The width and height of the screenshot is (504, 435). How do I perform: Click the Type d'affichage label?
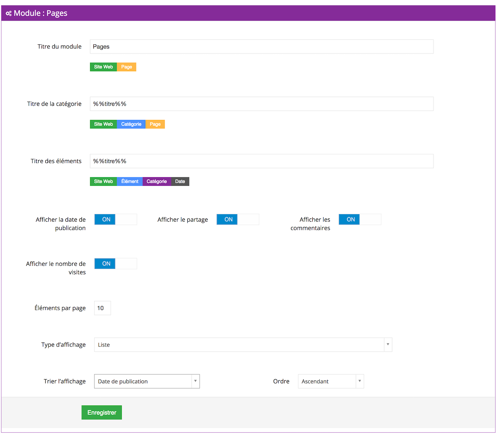(63, 344)
